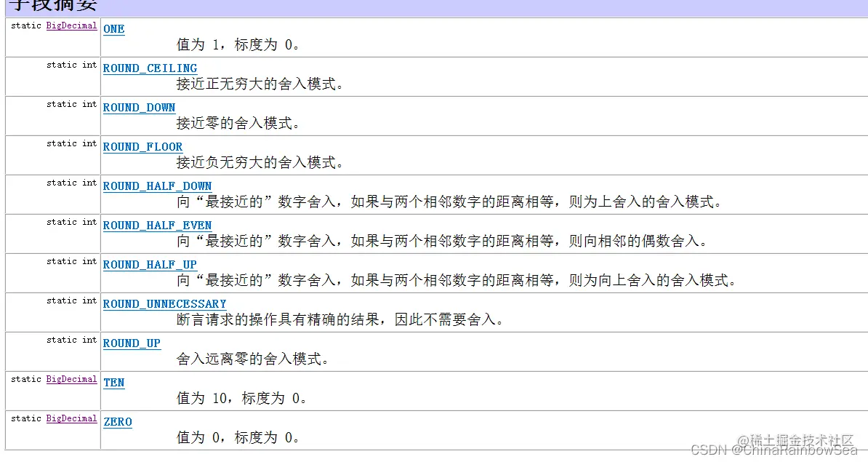Screen dimensions: 868x462
Task: Click 'static int' in ROUND_UP row
Action: pyautogui.click(x=71, y=340)
